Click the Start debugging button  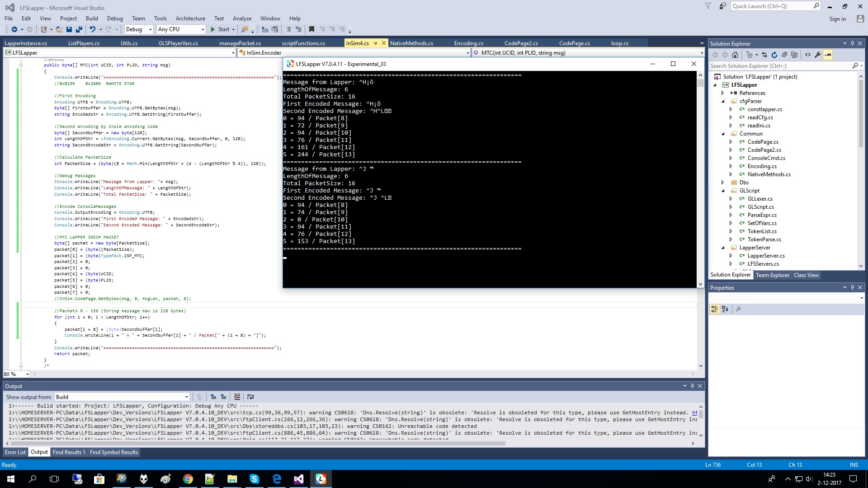click(220, 29)
